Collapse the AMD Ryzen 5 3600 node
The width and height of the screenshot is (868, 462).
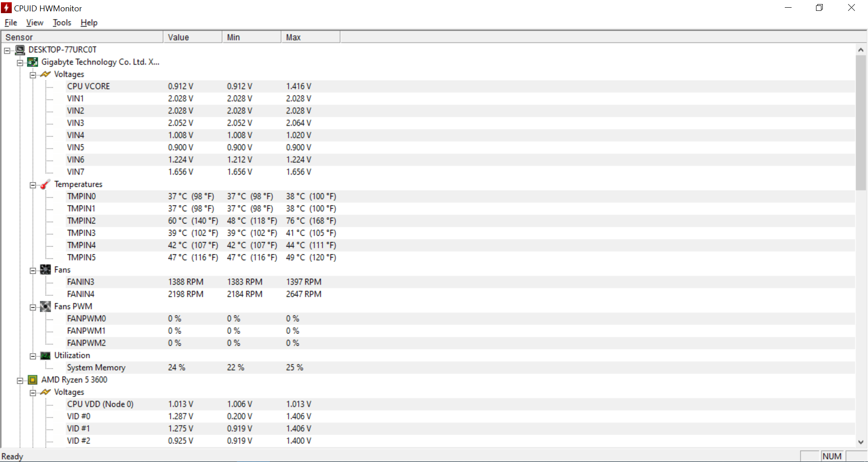(20, 381)
